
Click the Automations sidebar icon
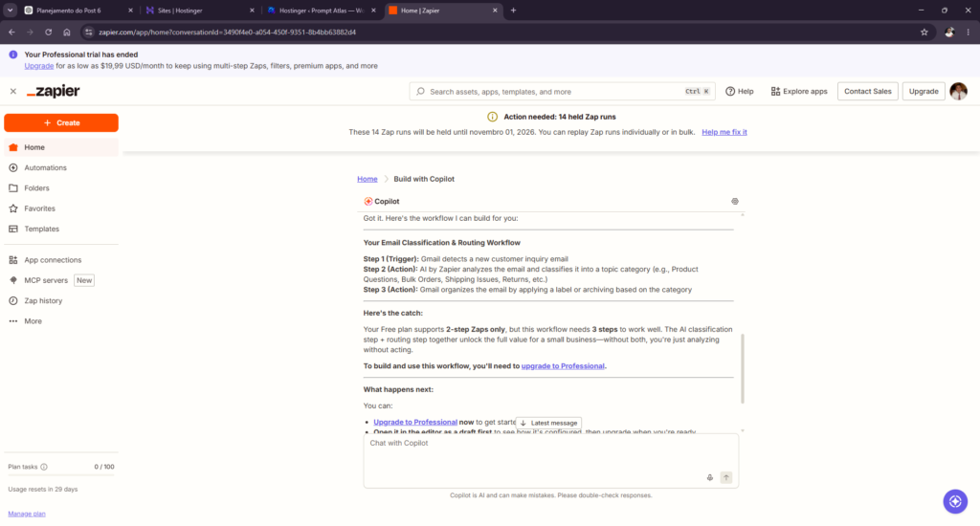pos(13,168)
